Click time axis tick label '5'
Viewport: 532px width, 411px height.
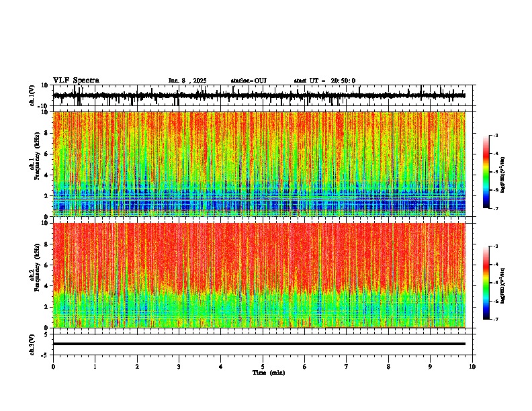263,367
